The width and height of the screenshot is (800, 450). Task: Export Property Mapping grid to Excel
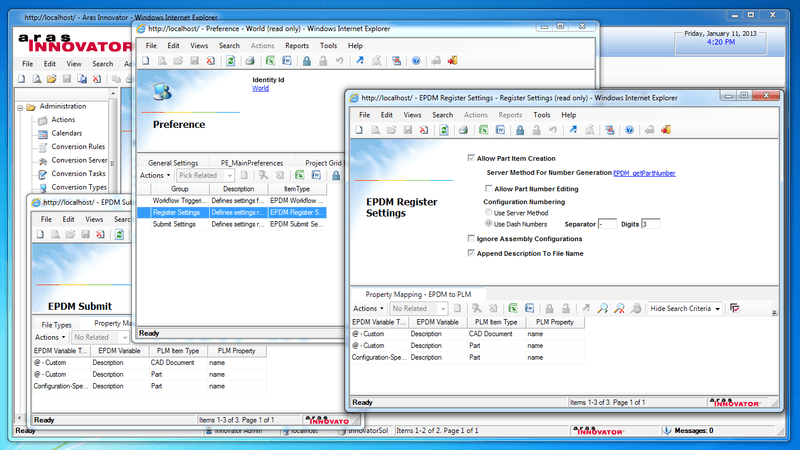click(513, 308)
